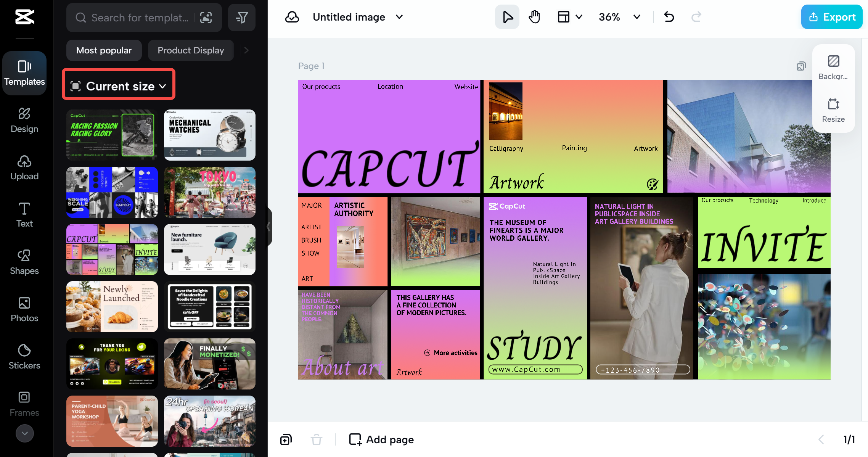Screen dimensions: 868x457
Task: Click the cloud save/upload icon
Action: tap(292, 16)
